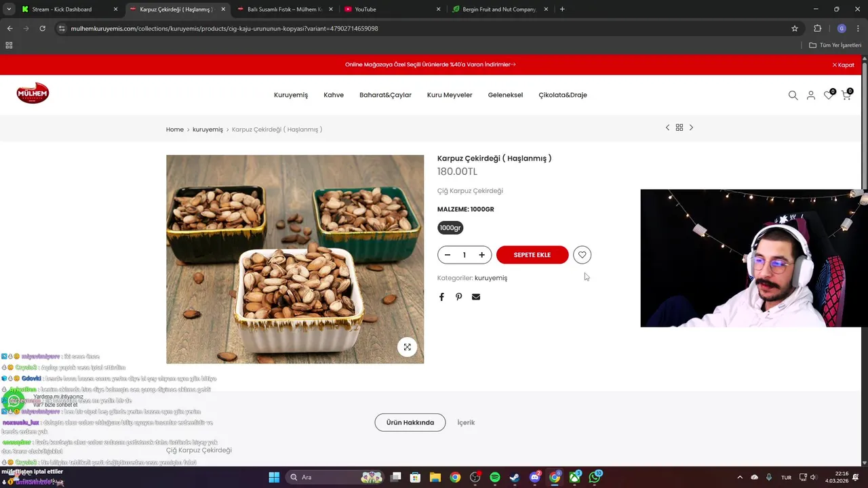Go back in browser history

point(9,28)
